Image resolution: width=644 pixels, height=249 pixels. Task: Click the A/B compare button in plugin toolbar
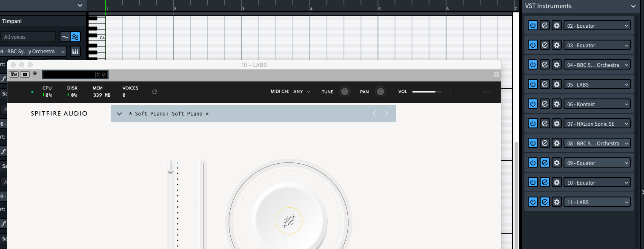click(x=14, y=74)
